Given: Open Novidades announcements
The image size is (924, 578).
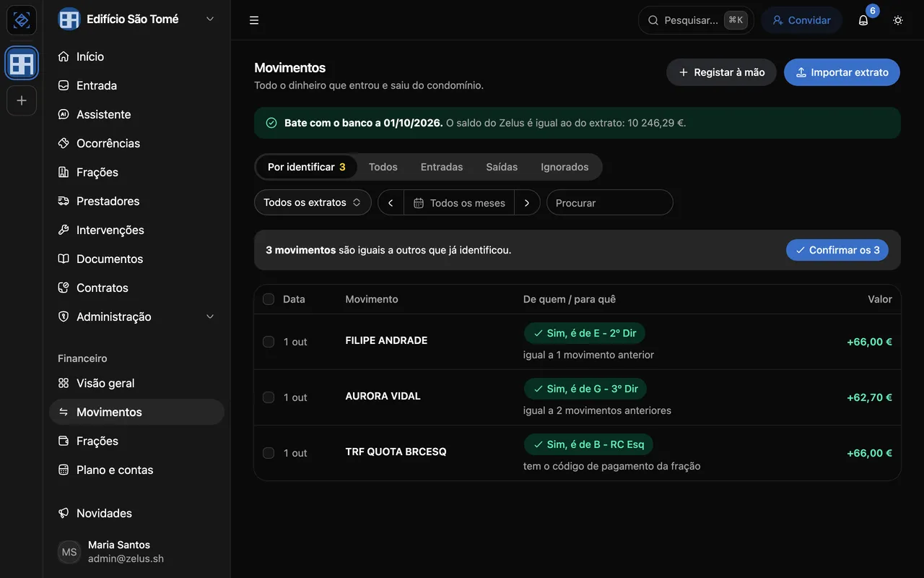Looking at the screenshot, I should [136, 513].
